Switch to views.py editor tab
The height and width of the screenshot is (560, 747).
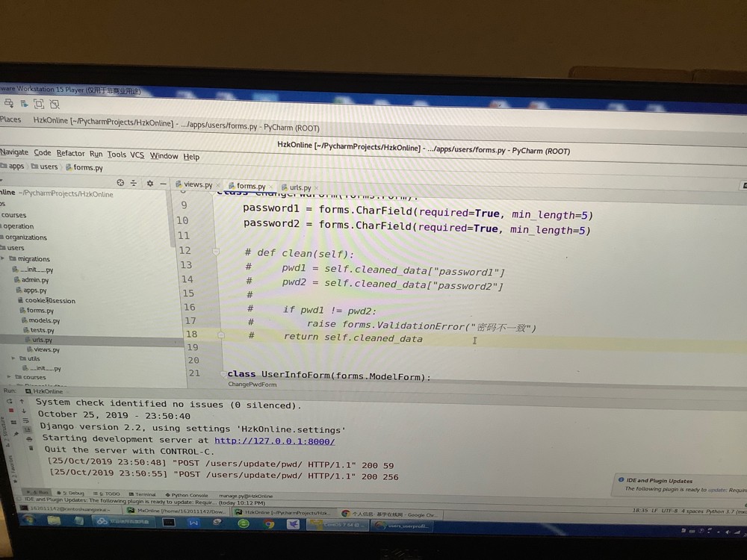coord(194,184)
